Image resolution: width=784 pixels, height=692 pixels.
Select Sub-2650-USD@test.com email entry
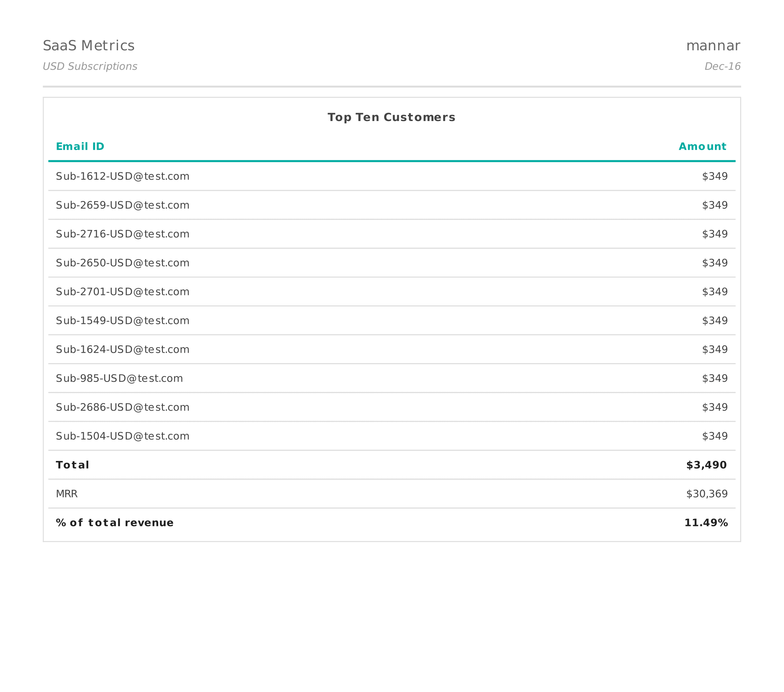coord(122,263)
